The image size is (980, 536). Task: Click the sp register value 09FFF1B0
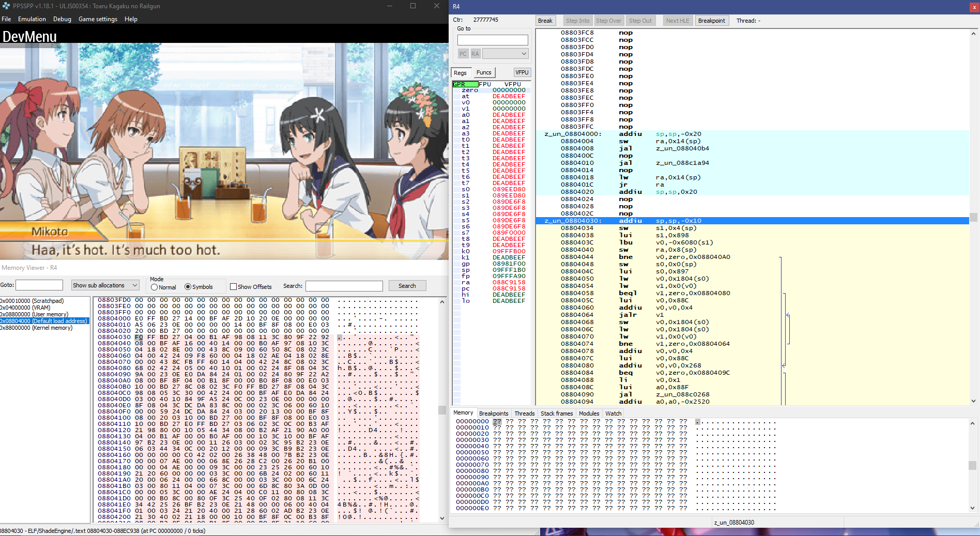(x=509, y=270)
